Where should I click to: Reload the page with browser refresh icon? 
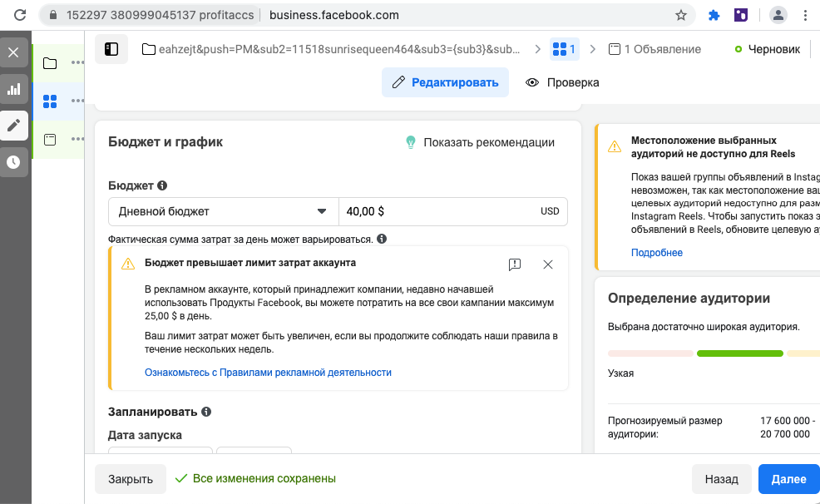pyautogui.click(x=20, y=15)
